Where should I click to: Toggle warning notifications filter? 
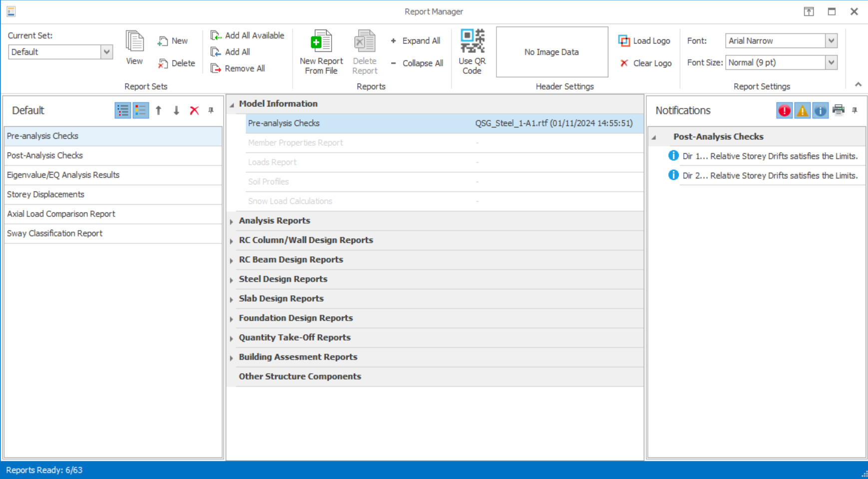click(802, 110)
